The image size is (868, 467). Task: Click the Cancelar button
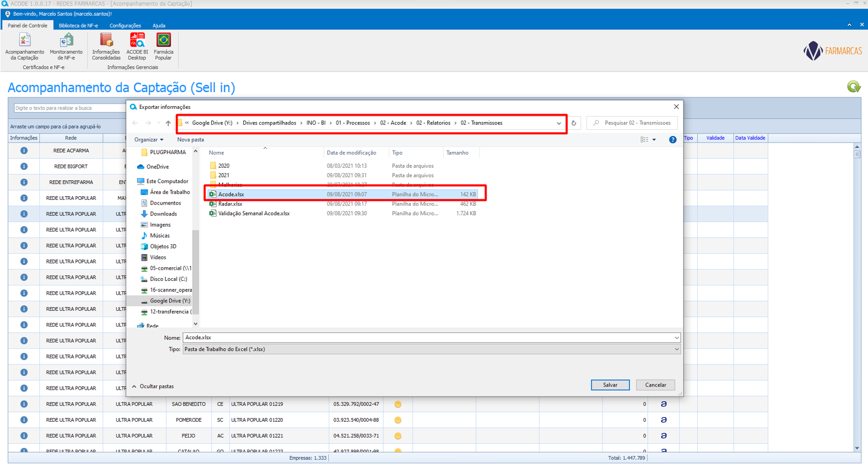click(655, 385)
